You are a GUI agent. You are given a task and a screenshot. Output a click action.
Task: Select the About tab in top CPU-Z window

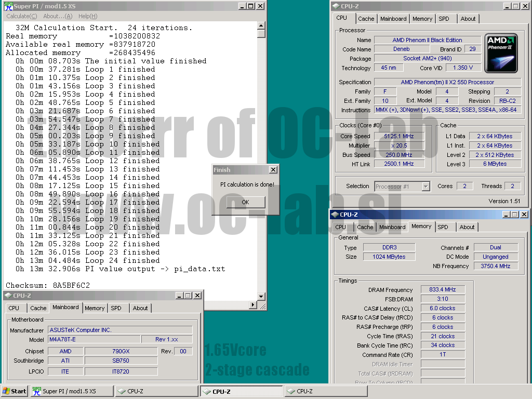click(468, 19)
